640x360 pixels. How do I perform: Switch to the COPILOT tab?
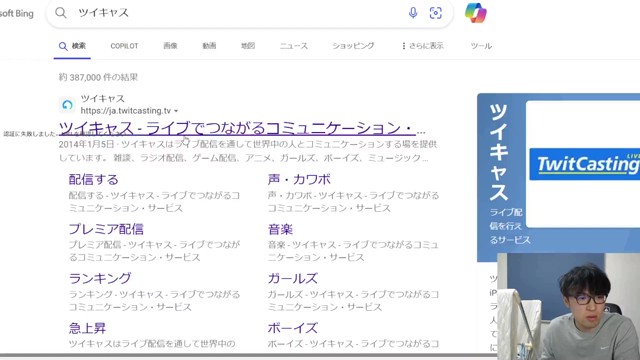[124, 46]
